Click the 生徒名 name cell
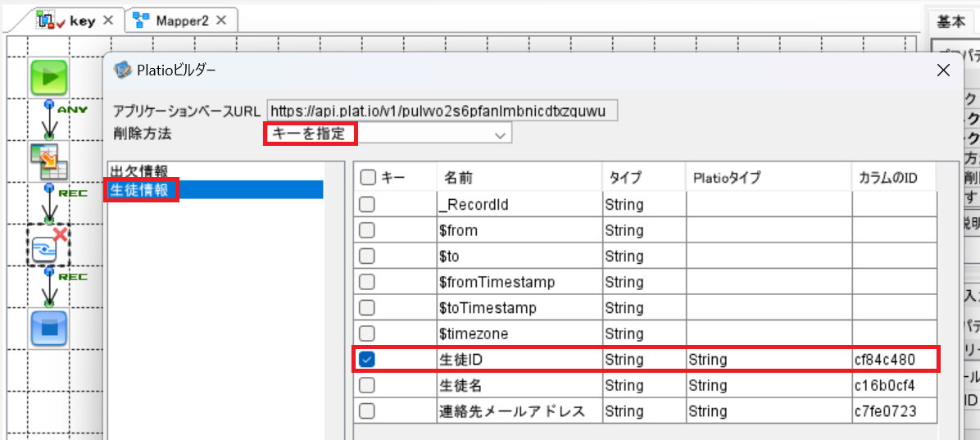980x440 pixels. [x=520, y=386]
